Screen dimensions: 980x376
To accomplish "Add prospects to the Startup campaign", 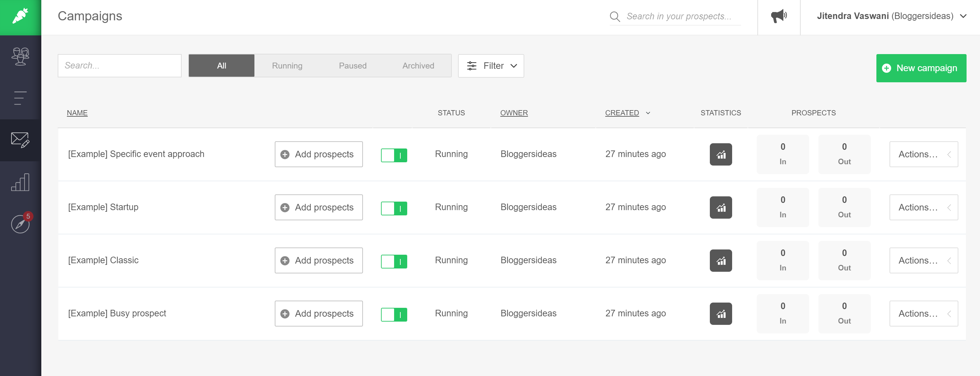I will (x=318, y=207).
